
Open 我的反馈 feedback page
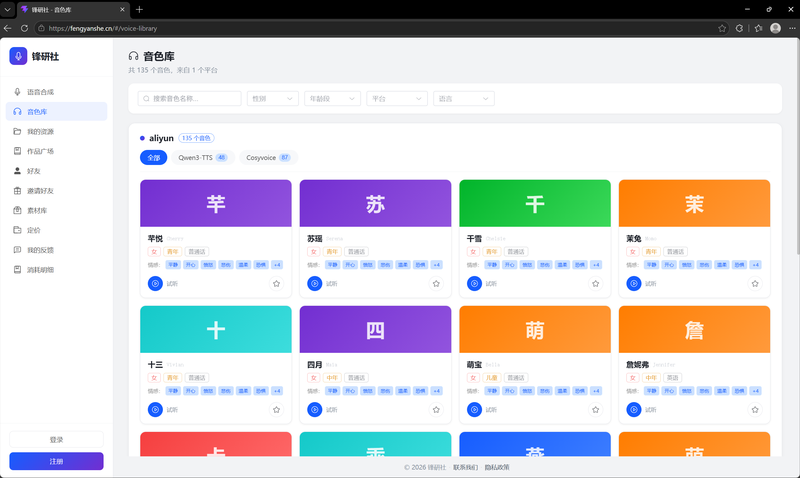click(57, 250)
